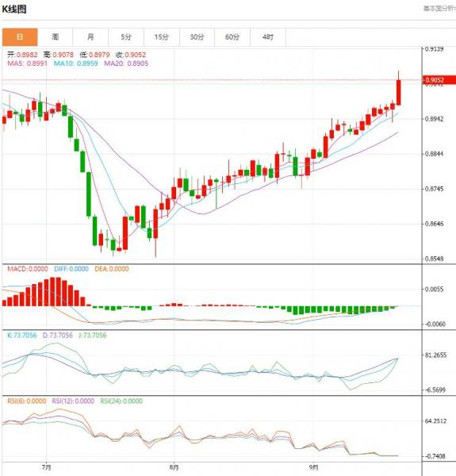Click the 收:0.9052 close price value

click(x=131, y=55)
